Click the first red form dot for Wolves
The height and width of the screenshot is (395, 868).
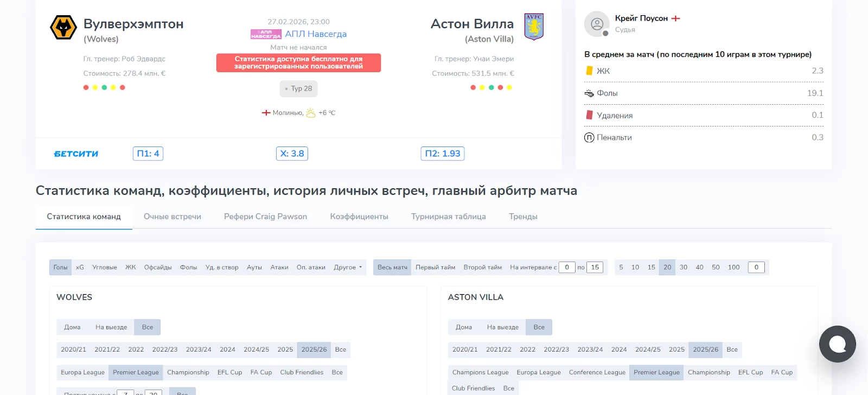click(86, 87)
